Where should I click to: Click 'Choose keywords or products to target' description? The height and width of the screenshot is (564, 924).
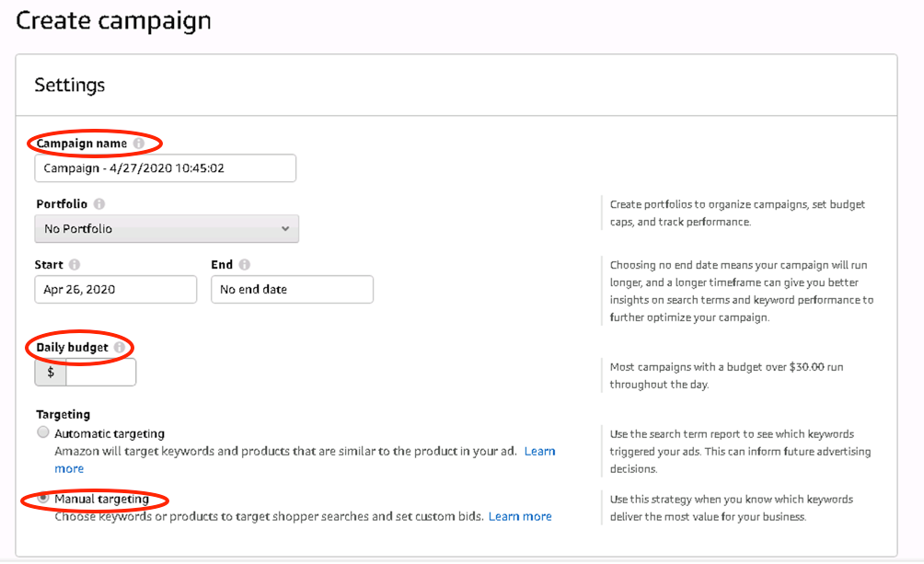[x=270, y=517]
